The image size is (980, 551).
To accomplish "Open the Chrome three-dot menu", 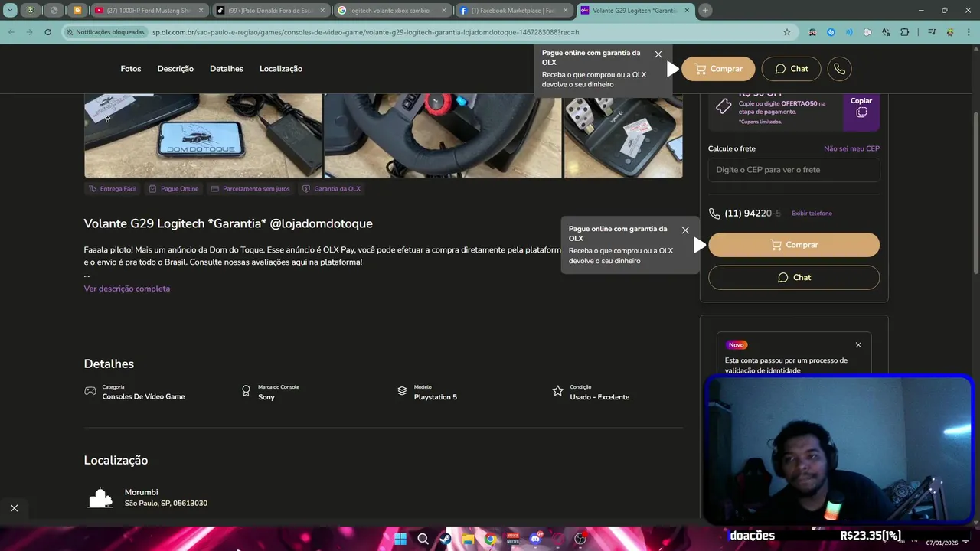I will [x=968, y=32].
